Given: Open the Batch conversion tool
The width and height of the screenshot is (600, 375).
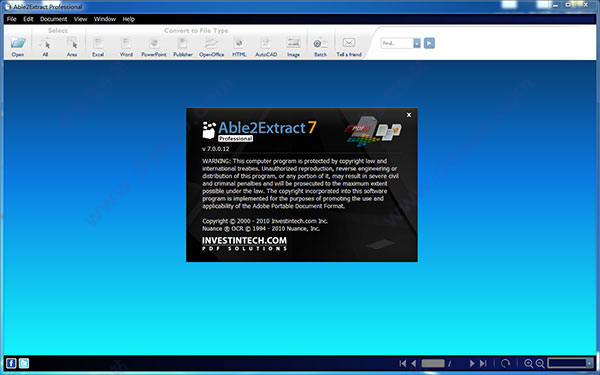Looking at the screenshot, I should (x=320, y=47).
